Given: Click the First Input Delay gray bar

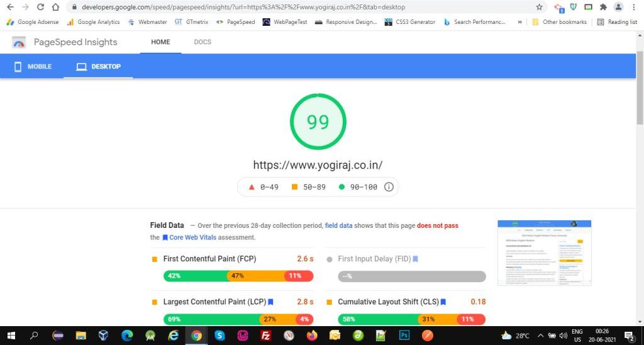Looking at the screenshot, I should tap(411, 276).
